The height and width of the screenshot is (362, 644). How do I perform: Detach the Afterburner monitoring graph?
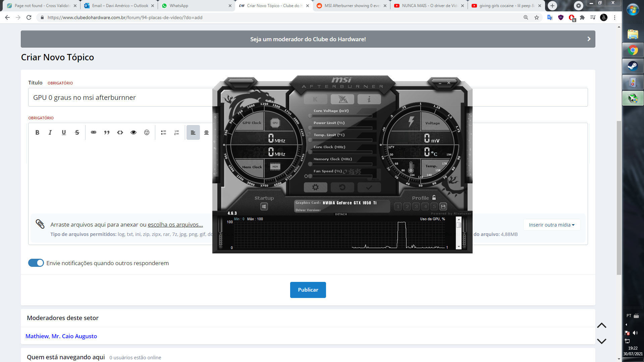[341, 214]
